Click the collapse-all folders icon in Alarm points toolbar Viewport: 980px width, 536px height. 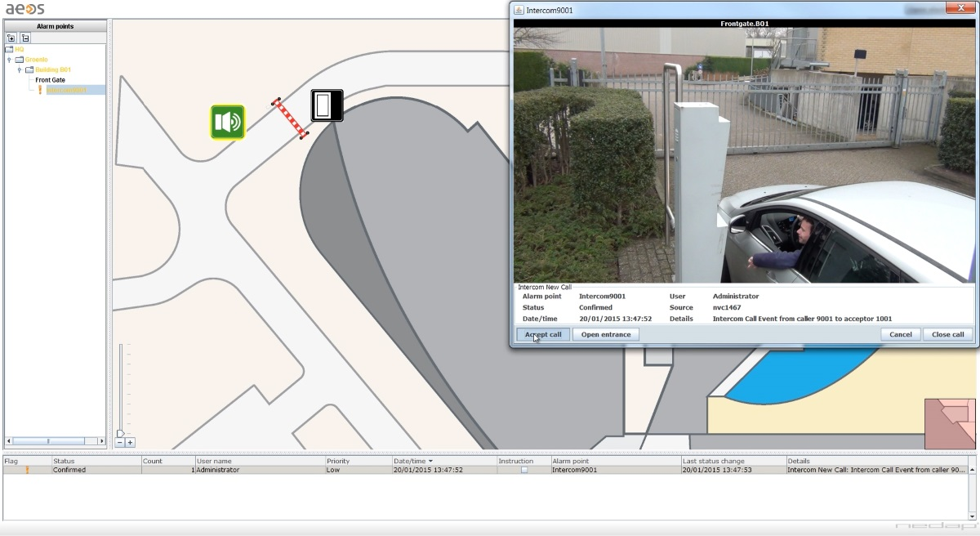(25, 38)
